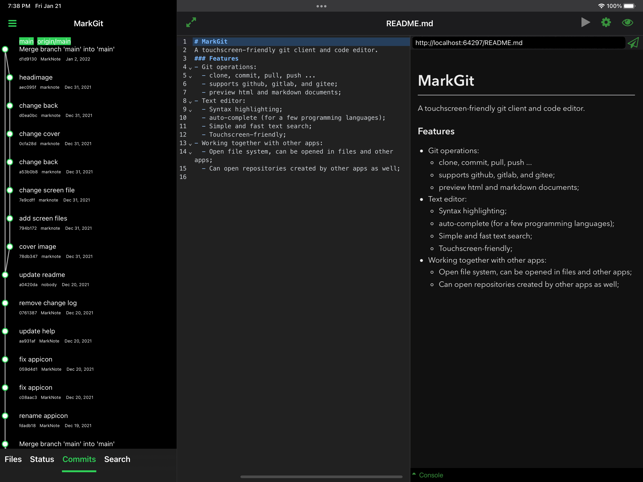
Task: Click the 7:38 PM clock
Action: [x=19, y=6]
